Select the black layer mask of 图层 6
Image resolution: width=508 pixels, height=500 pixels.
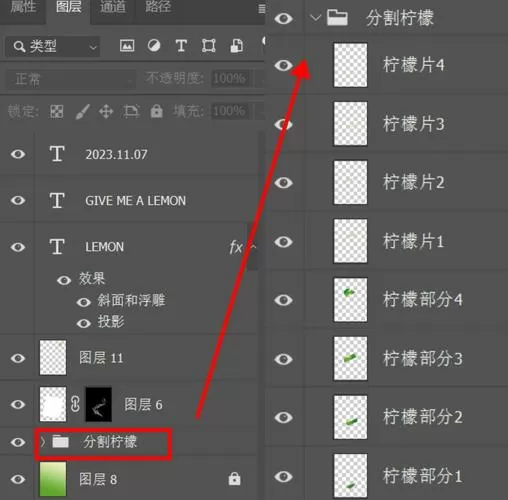coord(99,404)
